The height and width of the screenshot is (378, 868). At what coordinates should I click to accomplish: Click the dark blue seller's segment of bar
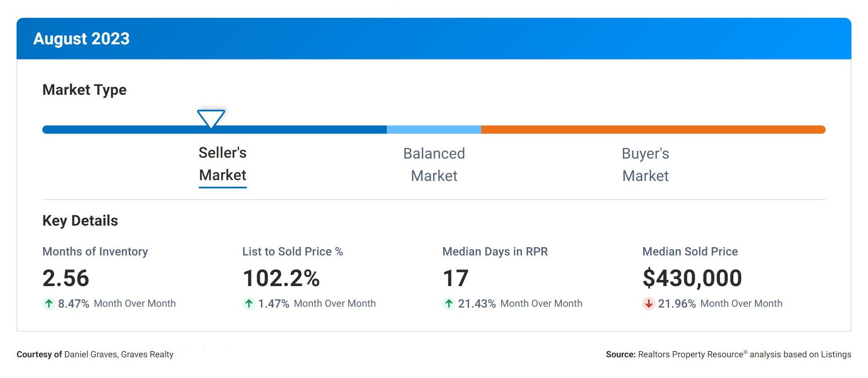(215, 130)
